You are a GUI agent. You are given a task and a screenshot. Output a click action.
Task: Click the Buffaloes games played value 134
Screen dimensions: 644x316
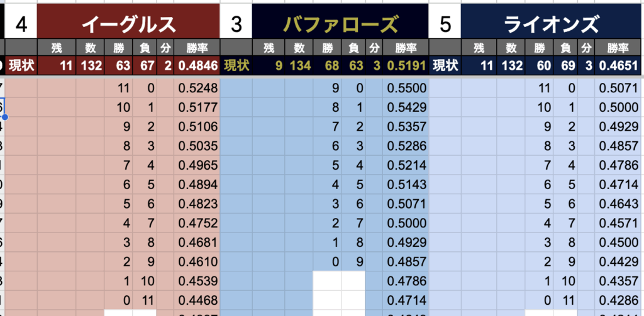click(301, 65)
